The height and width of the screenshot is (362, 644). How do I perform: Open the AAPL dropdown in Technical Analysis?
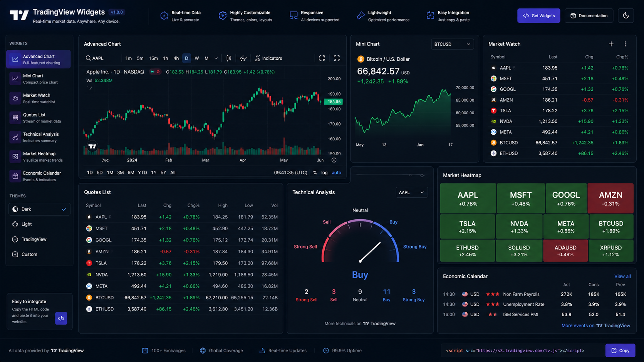point(411,192)
